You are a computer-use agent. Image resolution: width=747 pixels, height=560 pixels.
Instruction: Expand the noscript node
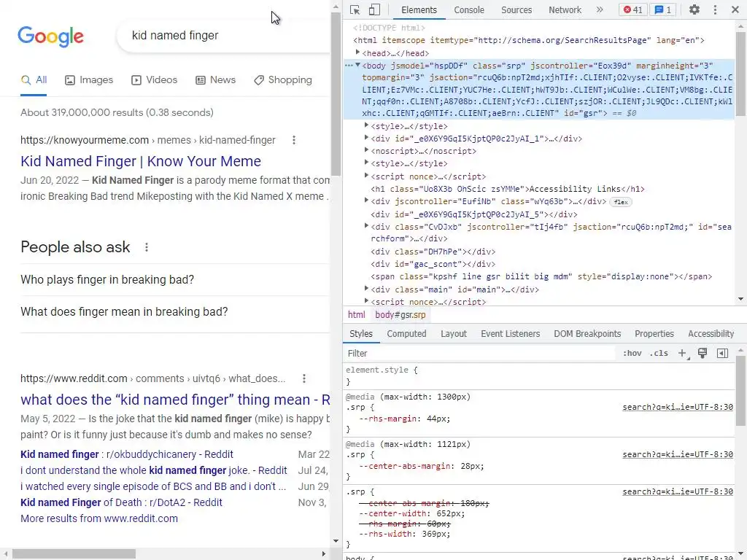[366, 150]
